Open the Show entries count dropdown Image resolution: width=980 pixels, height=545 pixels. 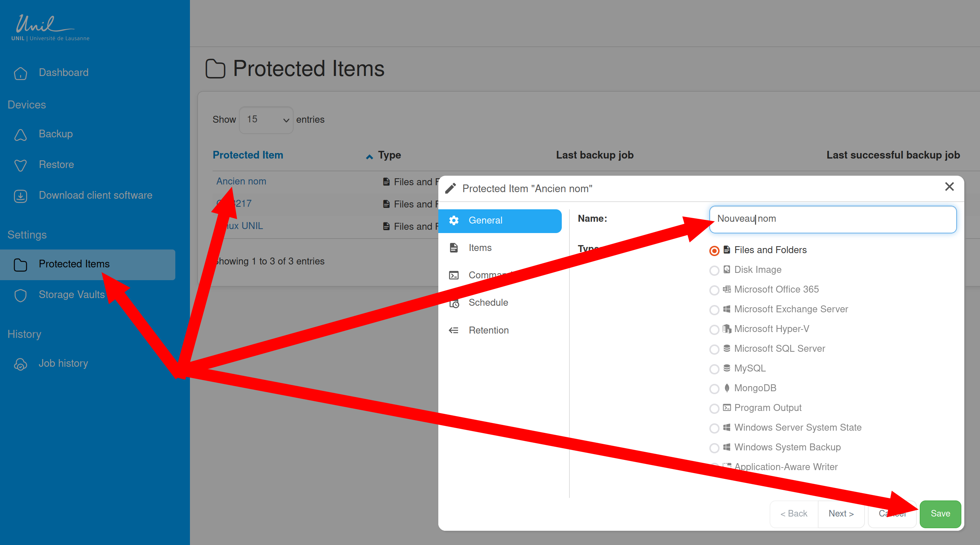(x=266, y=120)
